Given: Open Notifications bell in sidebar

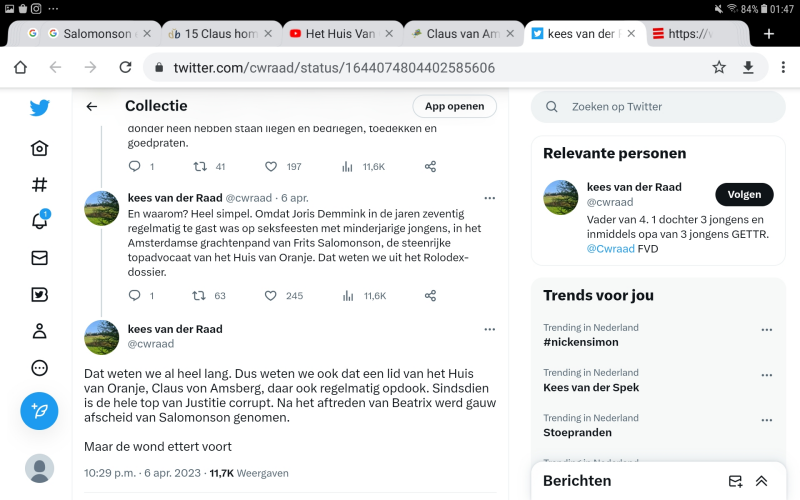Looking at the screenshot, I should 39,221.
